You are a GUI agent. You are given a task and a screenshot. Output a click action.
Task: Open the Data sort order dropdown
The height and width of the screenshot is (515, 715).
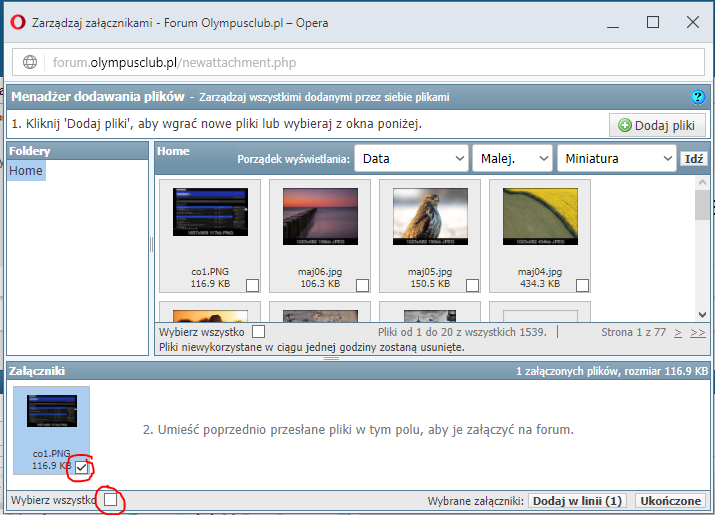[x=413, y=158]
